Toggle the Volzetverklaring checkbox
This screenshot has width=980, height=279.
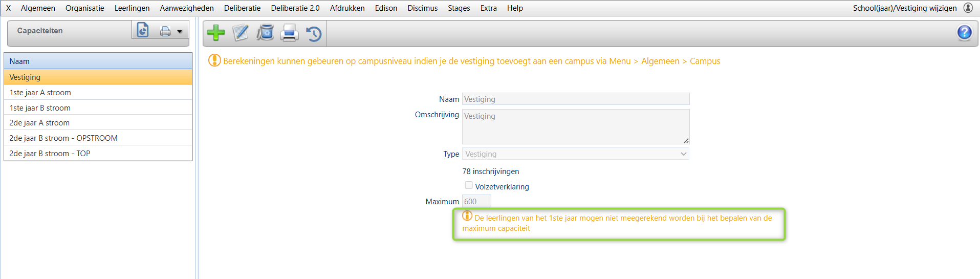(469, 185)
